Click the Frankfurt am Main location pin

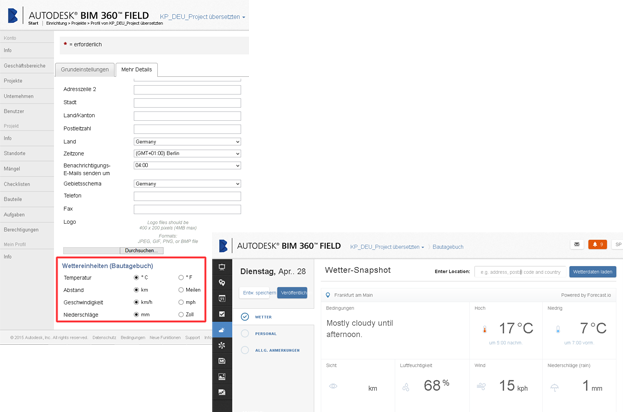coord(328,295)
